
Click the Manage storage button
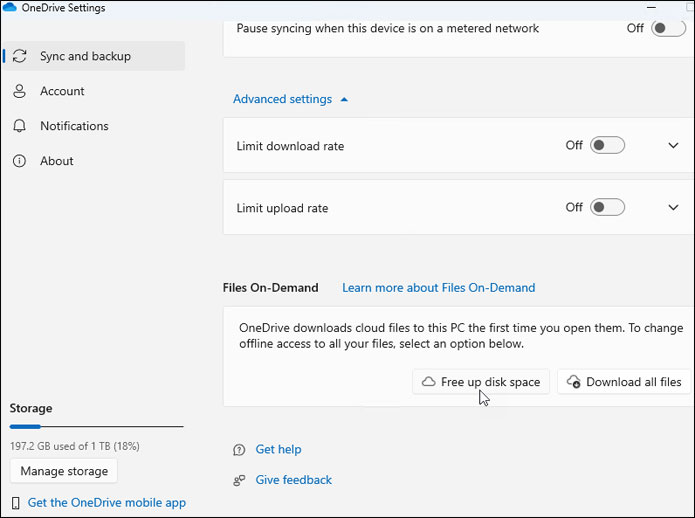pos(64,471)
